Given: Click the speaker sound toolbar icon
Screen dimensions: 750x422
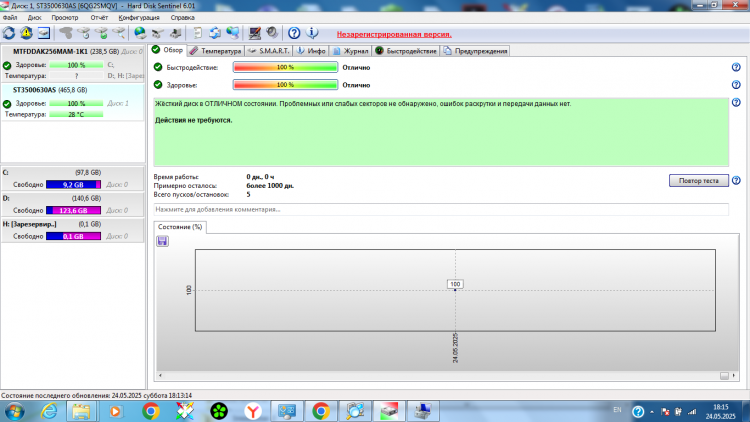Looking at the screenshot, I should (x=272, y=33).
